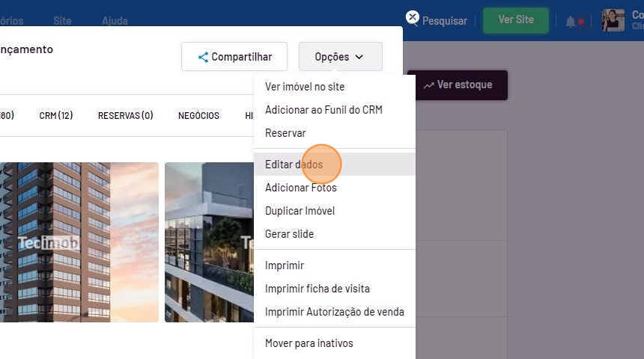
Task: Click the share icon in Compartilhar button
Action: (203, 57)
